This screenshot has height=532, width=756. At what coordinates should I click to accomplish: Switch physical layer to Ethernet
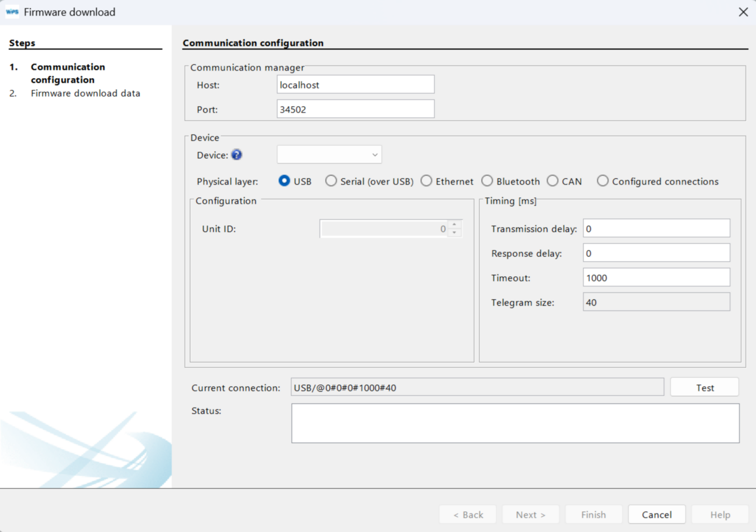click(x=426, y=180)
